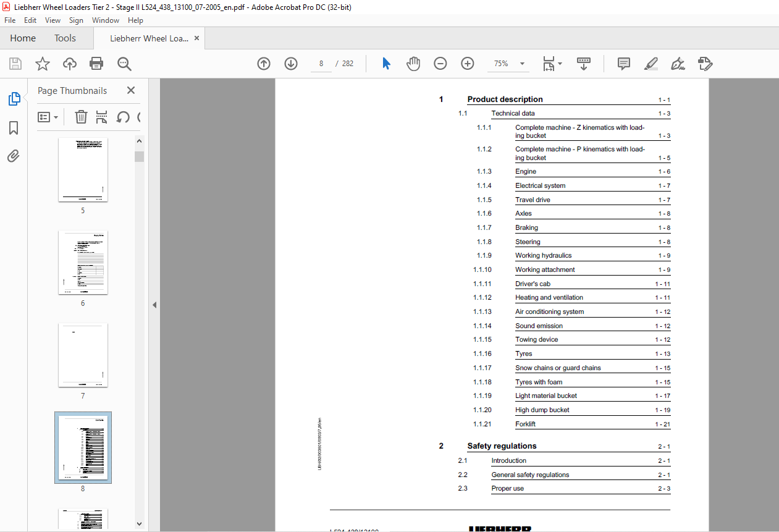
Task: Click the print pages icon in thumbnails panel
Action: 102,117
